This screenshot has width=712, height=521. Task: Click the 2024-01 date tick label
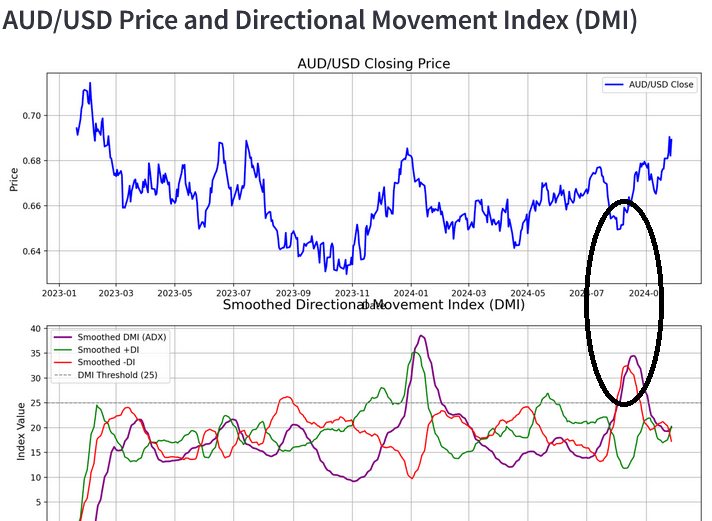coord(411,293)
